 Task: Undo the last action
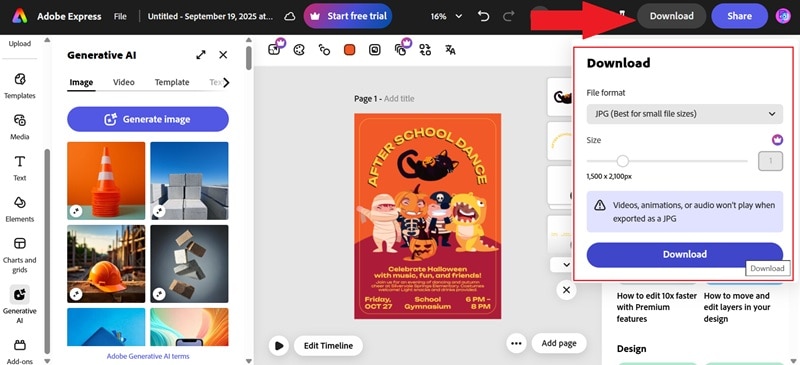[483, 16]
